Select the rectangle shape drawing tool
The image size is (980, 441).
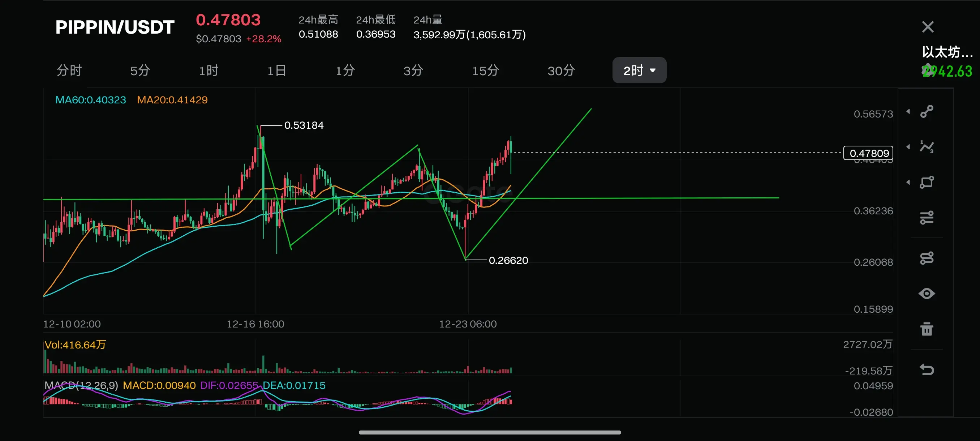pyautogui.click(x=927, y=182)
